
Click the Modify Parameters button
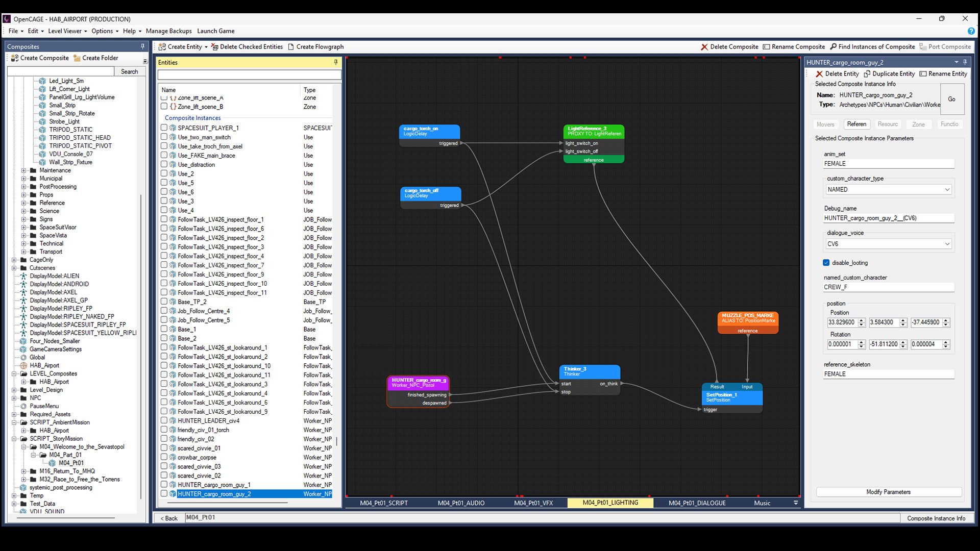[x=888, y=492]
